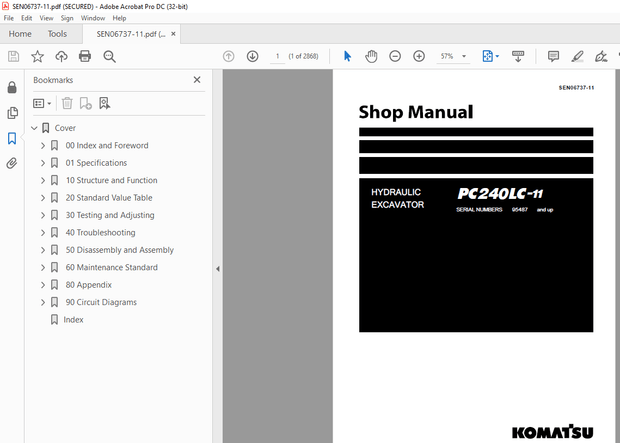The height and width of the screenshot is (443, 620).
Task: Open fit page options icon
Action: (x=490, y=57)
